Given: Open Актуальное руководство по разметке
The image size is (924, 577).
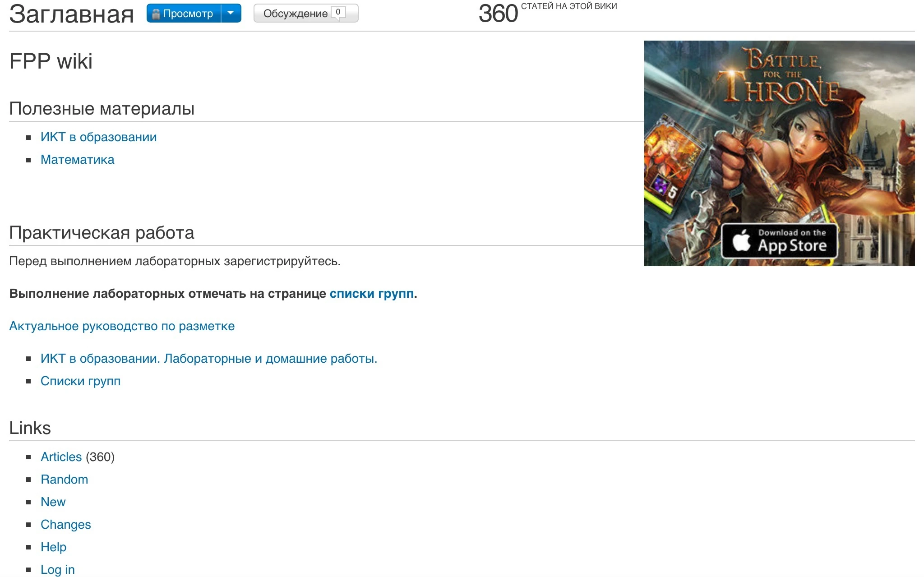Looking at the screenshot, I should [122, 326].
